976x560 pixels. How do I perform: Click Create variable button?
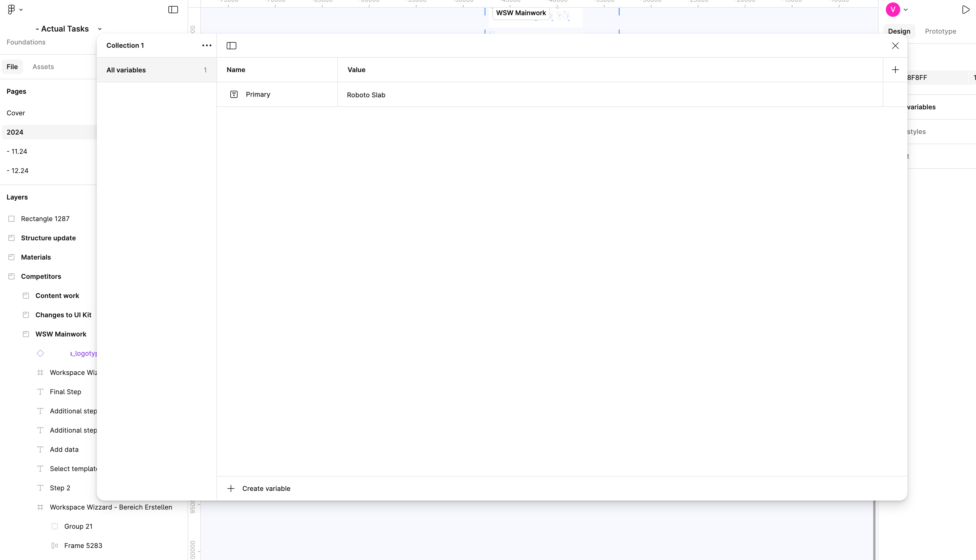pos(259,488)
